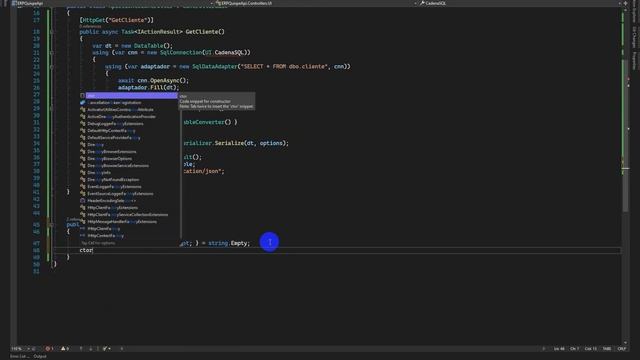Open the member navigation dropdown 'CadenaSQL'
The width and height of the screenshot is (640, 360).
click(520, 3)
